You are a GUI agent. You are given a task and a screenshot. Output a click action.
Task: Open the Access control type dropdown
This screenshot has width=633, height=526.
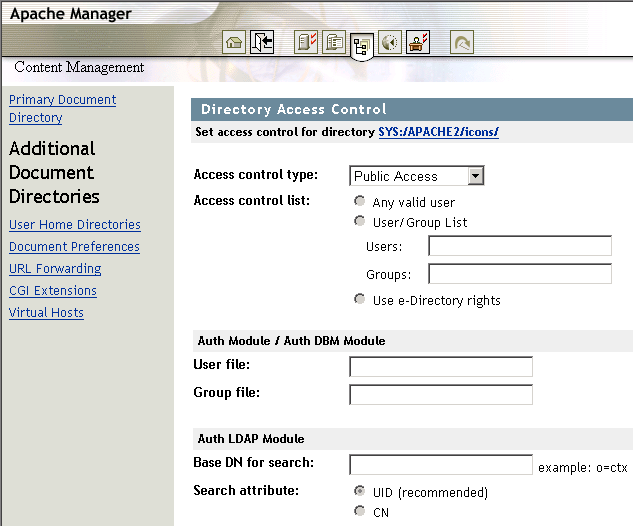417,176
